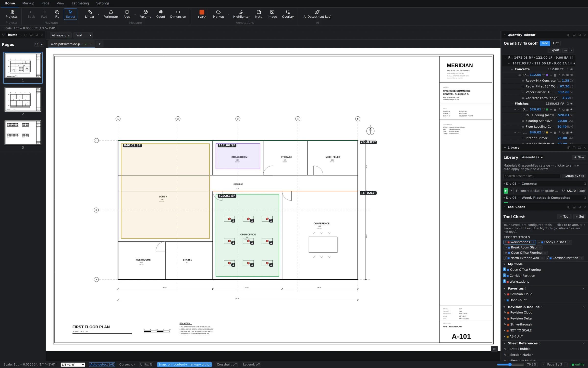Hide the 840.02 ft² takeoff item
The height and width of the screenshot is (368, 588).
tap(572, 132)
